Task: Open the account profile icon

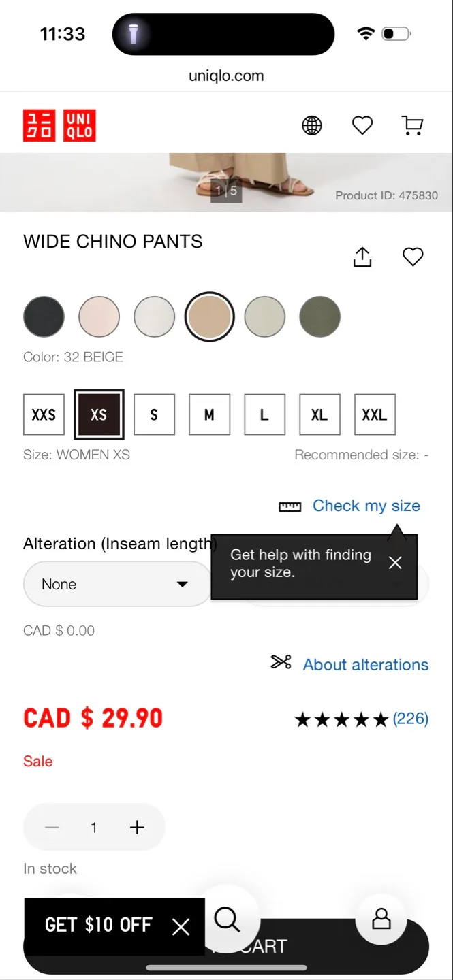Action: 381,919
